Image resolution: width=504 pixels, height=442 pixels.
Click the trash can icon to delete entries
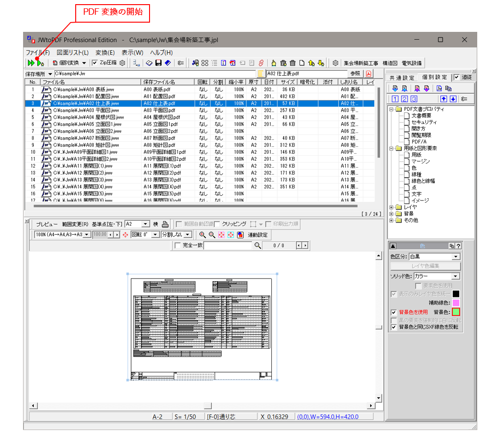tap(292, 63)
